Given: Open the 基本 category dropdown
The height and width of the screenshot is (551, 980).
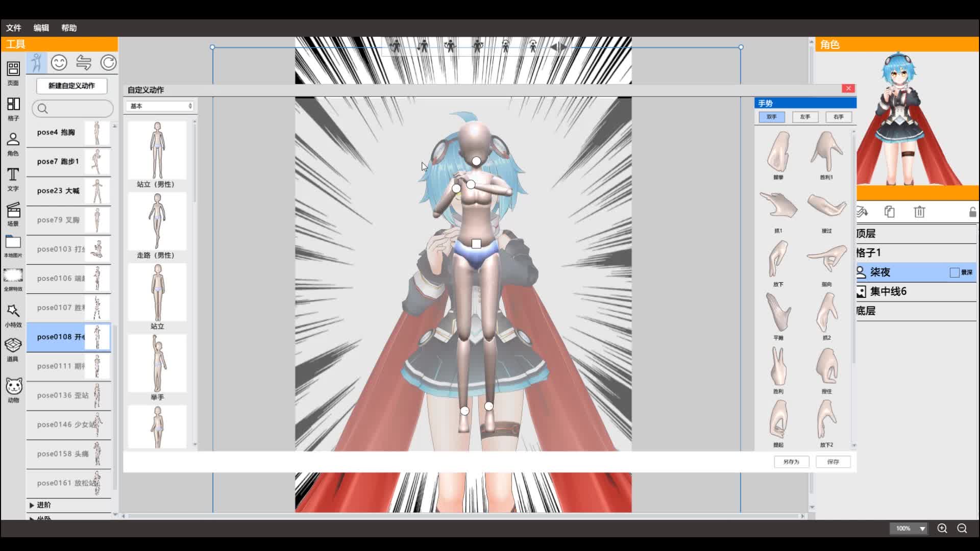Looking at the screenshot, I should pos(160,106).
